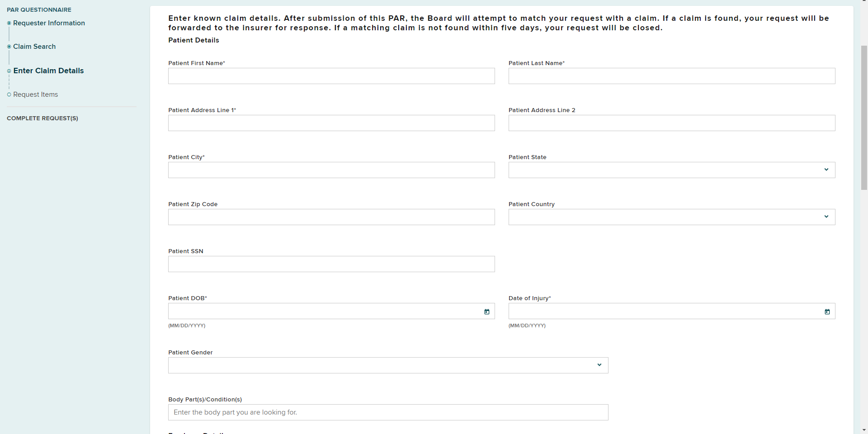Click the Patient City input
Screen dimensions: 868x434
click(331, 170)
